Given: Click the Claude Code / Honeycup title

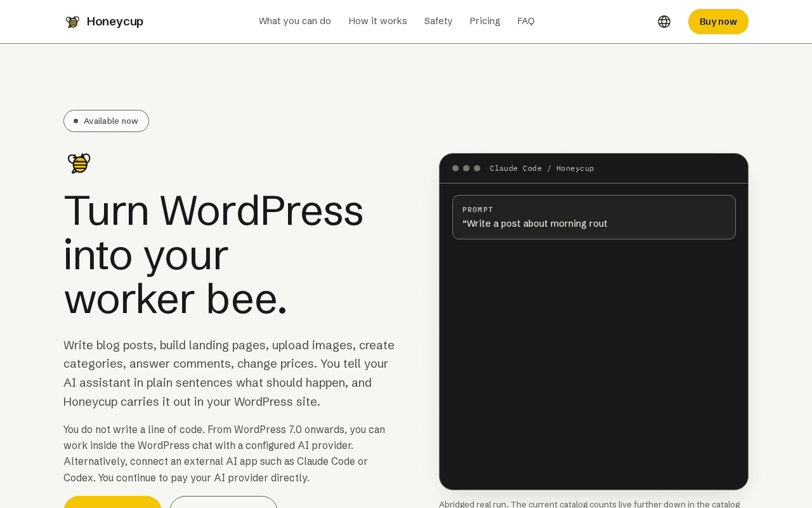Looking at the screenshot, I should 542,168.
